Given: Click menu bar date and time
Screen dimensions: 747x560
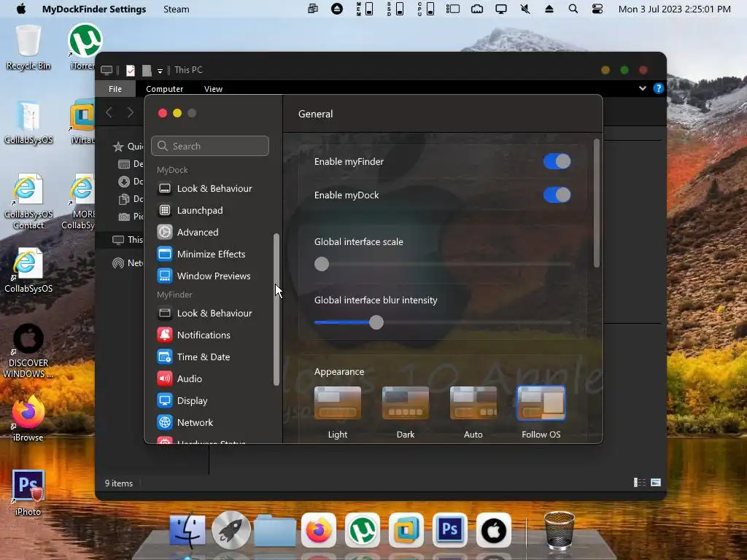Looking at the screenshot, I should (674, 9).
